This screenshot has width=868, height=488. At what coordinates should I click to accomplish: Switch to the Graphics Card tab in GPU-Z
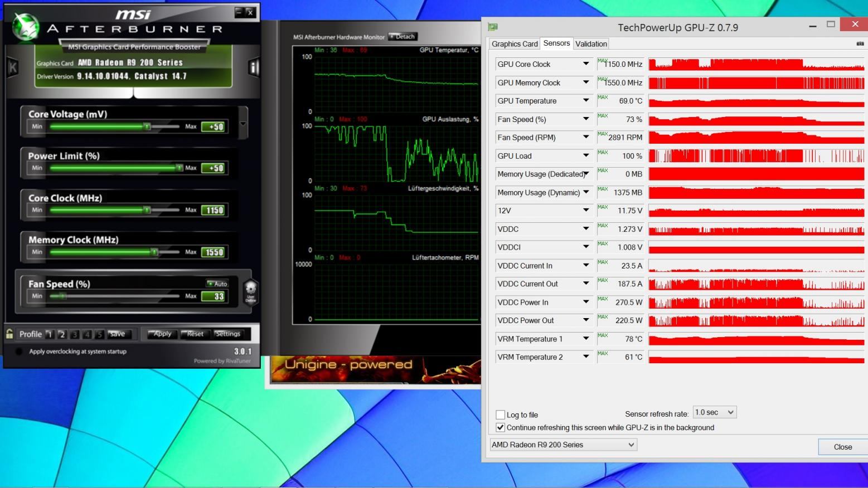[x=515, y=44]
